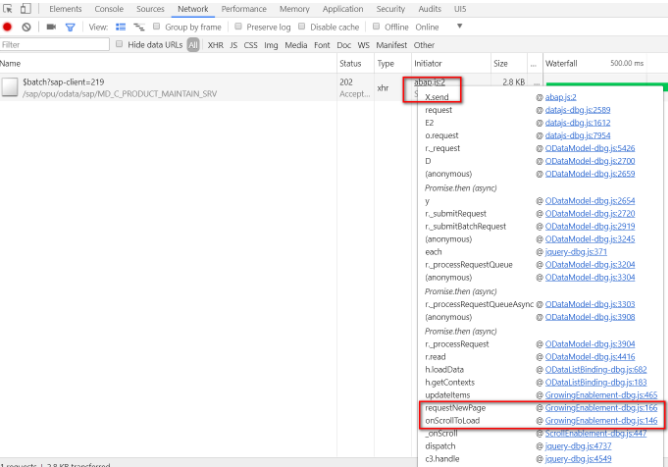The height and width of the screenshot is (467, 668).
Task: Go to the Performance tab
Action: [244, 9]
